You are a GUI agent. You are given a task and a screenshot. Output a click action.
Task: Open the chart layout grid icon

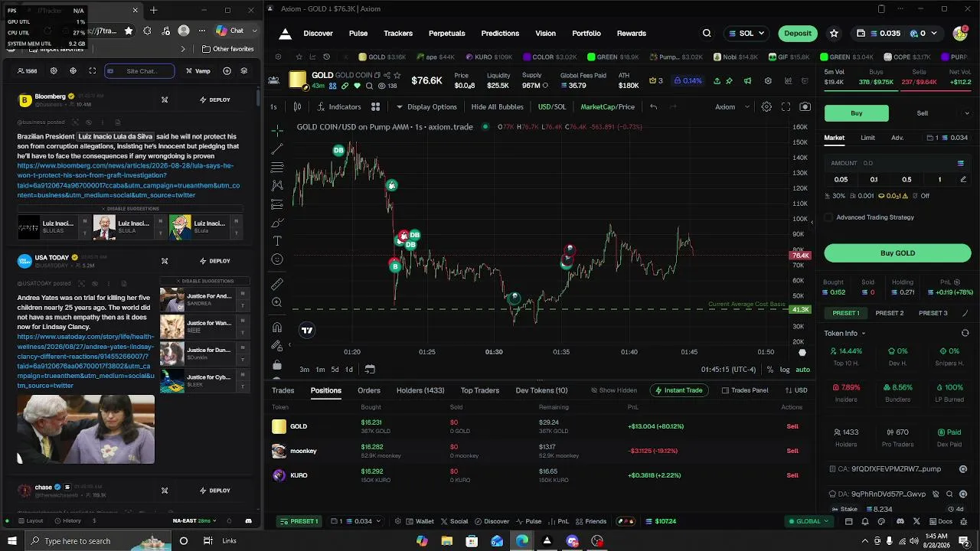pos(375,107)
